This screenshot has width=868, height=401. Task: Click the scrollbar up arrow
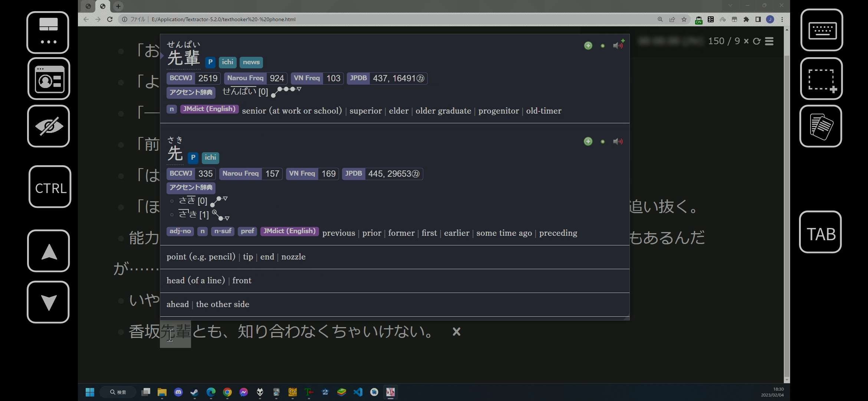click(787, 29)
